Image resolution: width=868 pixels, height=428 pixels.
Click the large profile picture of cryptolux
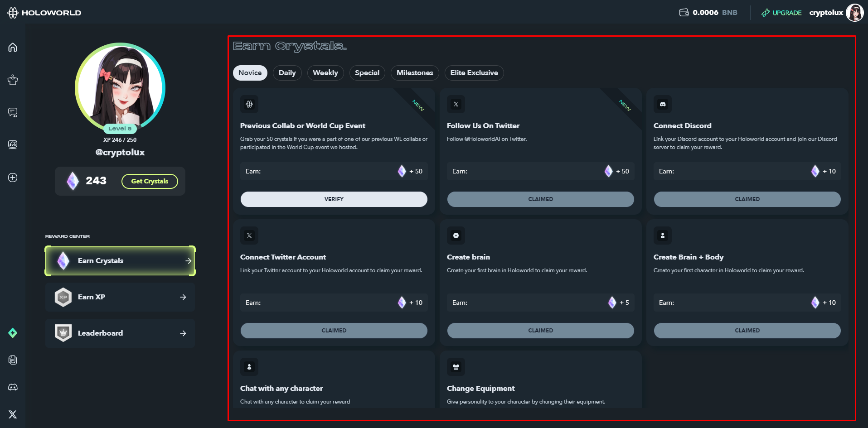tap(120, 87)
